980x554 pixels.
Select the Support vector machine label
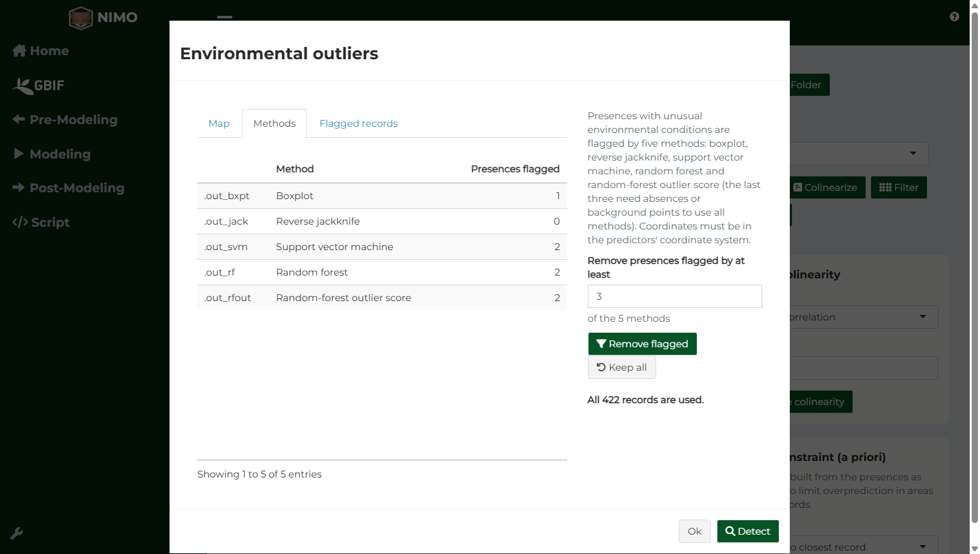335,247
